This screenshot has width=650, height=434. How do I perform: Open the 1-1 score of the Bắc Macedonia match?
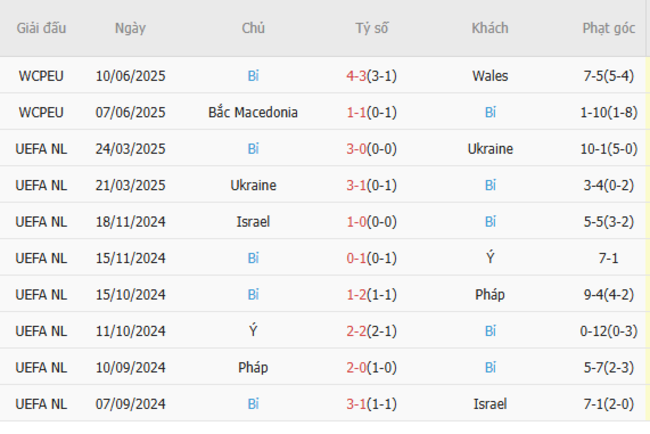point(356,112)
